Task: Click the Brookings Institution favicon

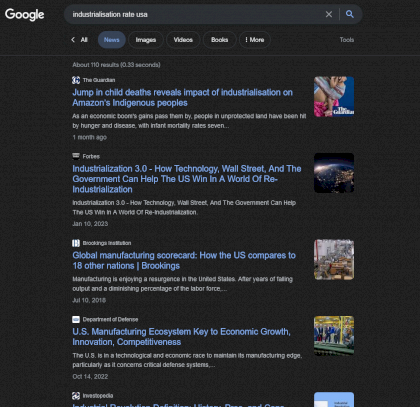Action: coord(76,243)
